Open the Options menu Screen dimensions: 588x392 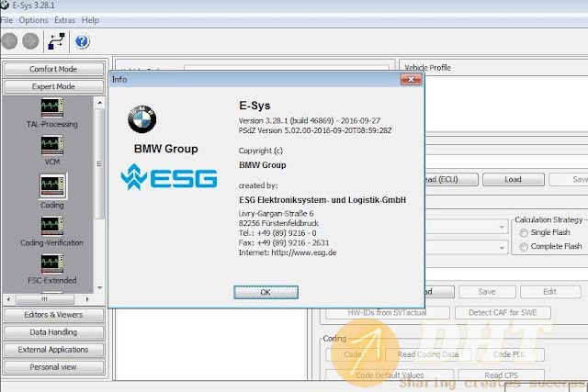click(x=33, y=19)
